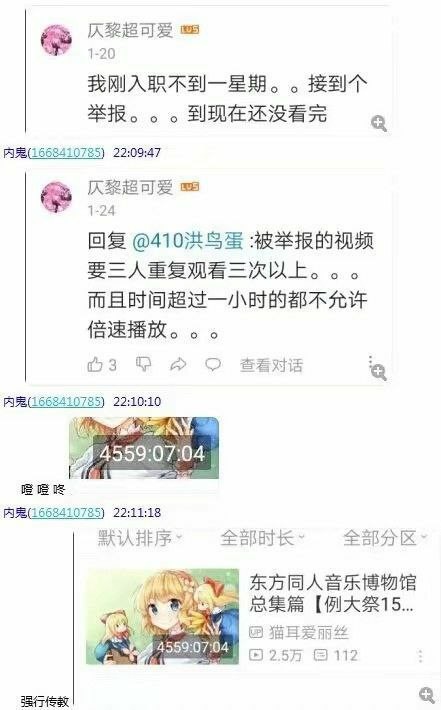Expand the 全部分区 category dropdown
The image size is (441, 710).
[384, 538]
